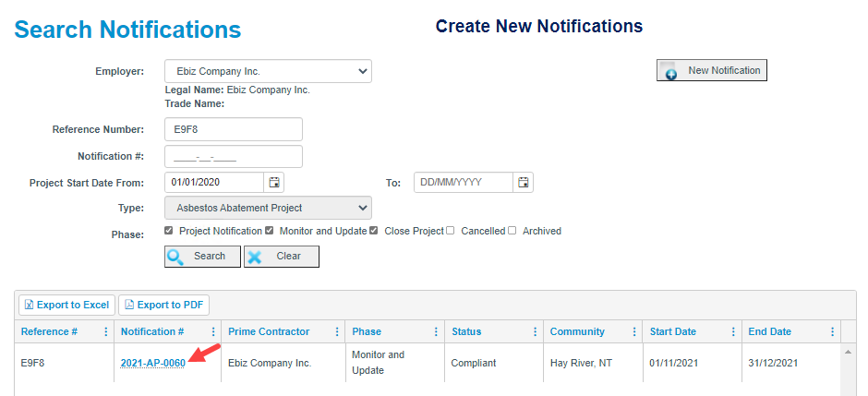This screenshot has height=396, width=868.
Task: Uncheck the Project Notification phase checkbox
Action: 169,231
